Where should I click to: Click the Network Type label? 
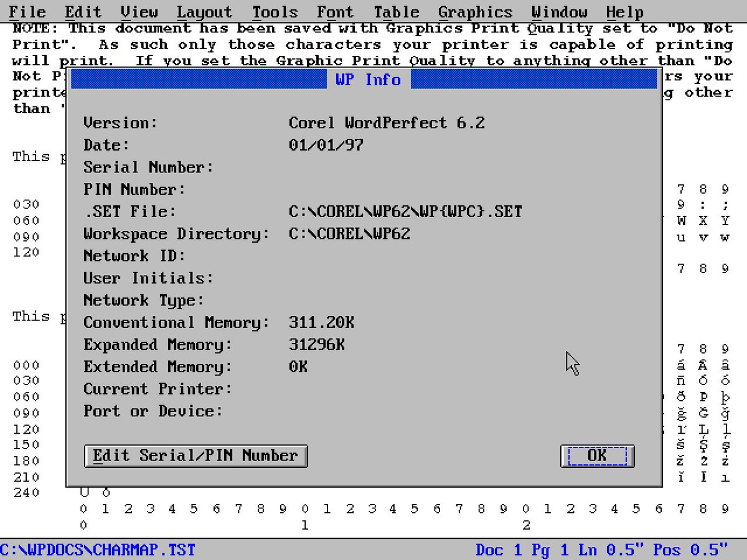[x=144, y=301]
